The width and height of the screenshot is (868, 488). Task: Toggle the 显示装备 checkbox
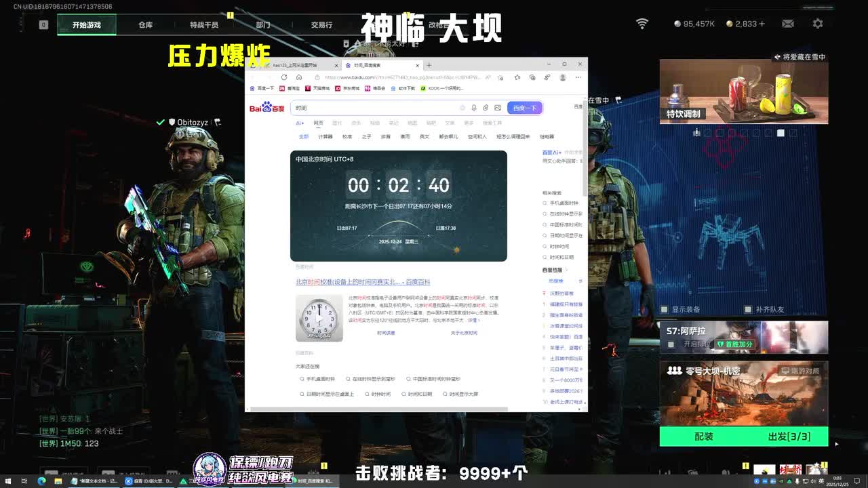pyautogui.click(x=665, y=309)
